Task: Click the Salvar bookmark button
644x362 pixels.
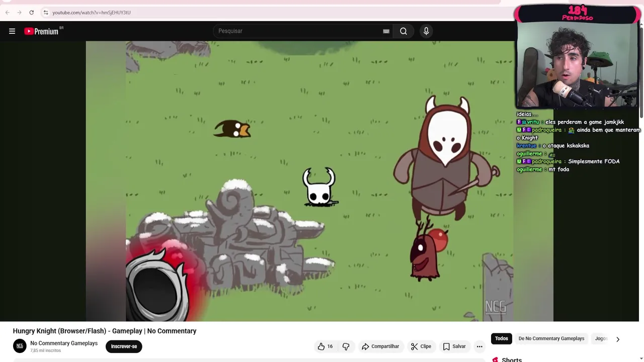Action: tap(454, 346)
